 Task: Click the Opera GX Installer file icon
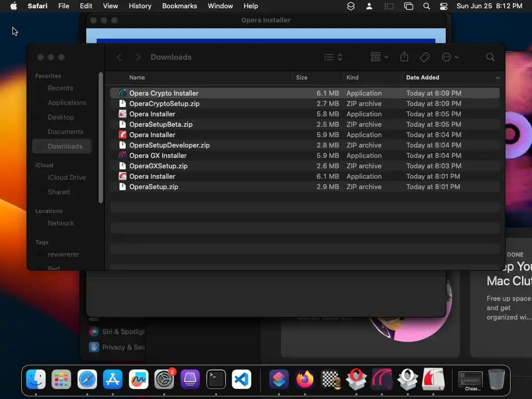(123, 155)
